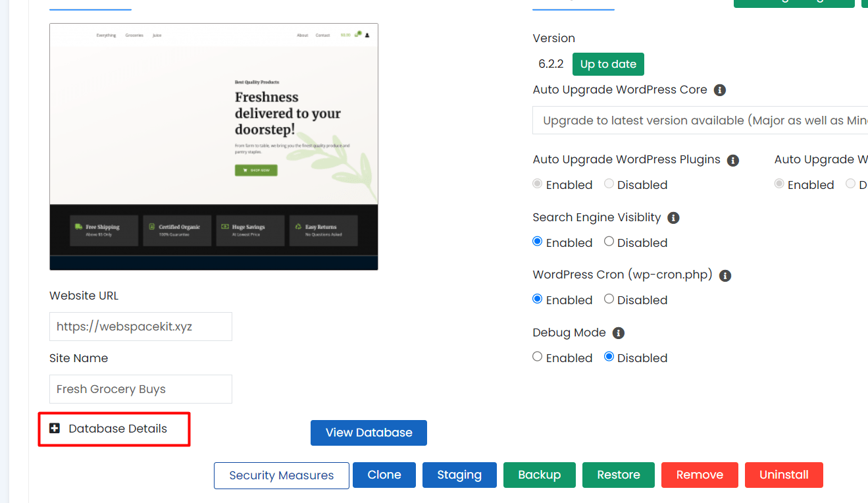
Task: Click info icon next to Auto Upgrade WordPress Plugins
Action: (733, 160)
